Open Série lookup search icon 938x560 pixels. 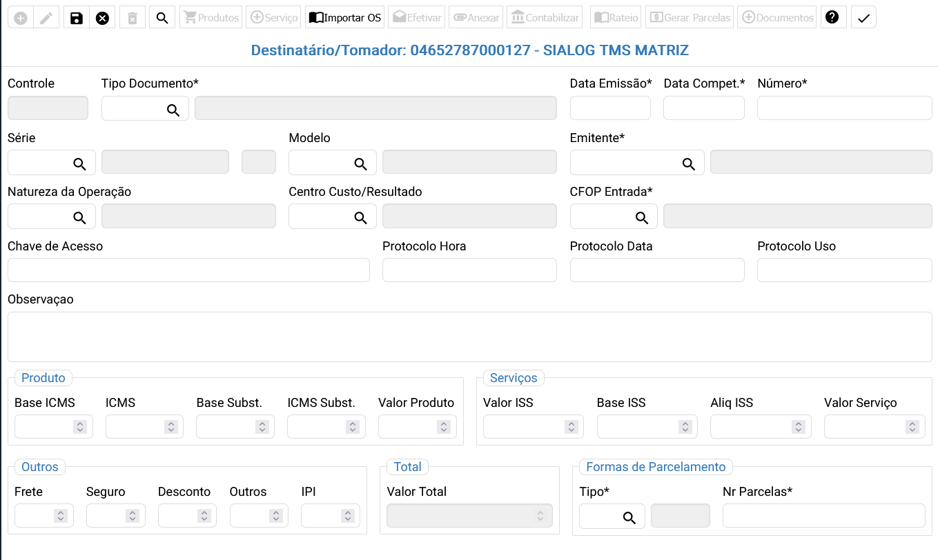(80, 163)
